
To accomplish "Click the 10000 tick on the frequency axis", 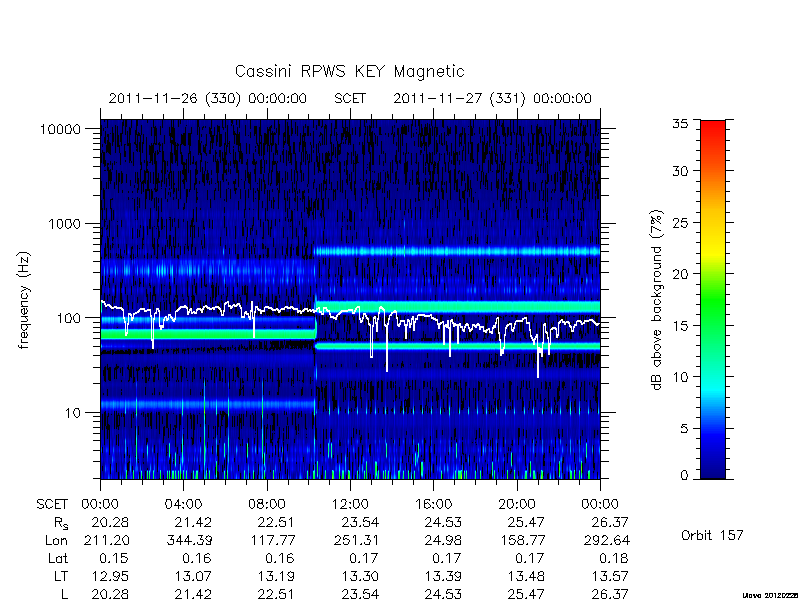I will pyautogui.click(x=60, y=130).
